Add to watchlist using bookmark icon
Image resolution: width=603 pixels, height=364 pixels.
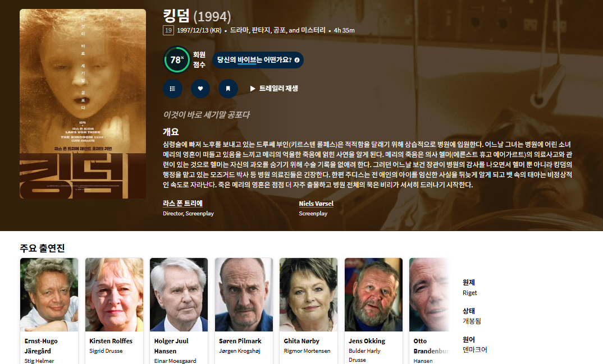click(228, 89)
